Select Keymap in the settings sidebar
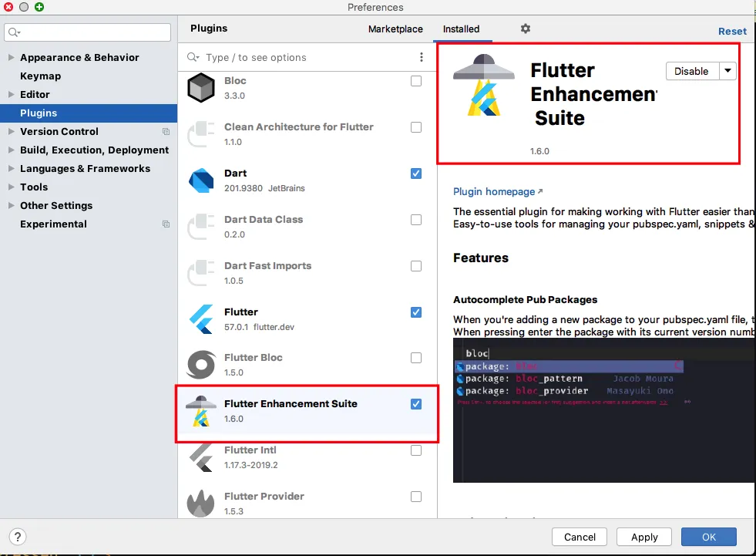 [41, 76]
